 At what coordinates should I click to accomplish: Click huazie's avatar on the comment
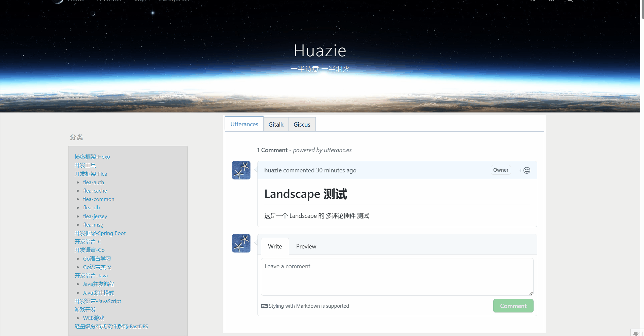[241, 170]
